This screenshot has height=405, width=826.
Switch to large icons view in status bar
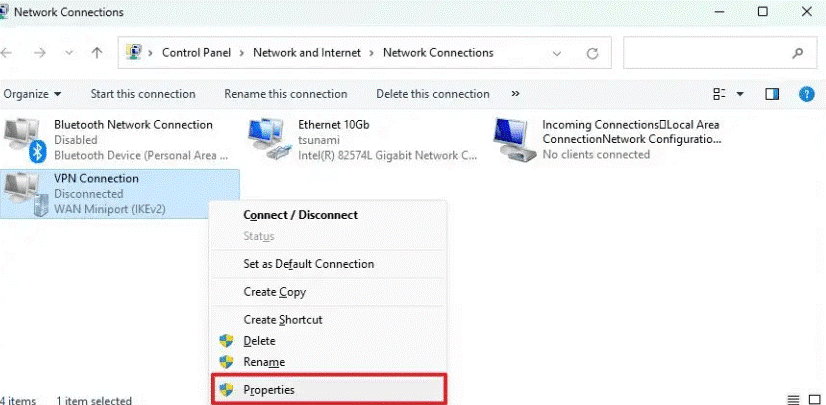coord(816,400)
